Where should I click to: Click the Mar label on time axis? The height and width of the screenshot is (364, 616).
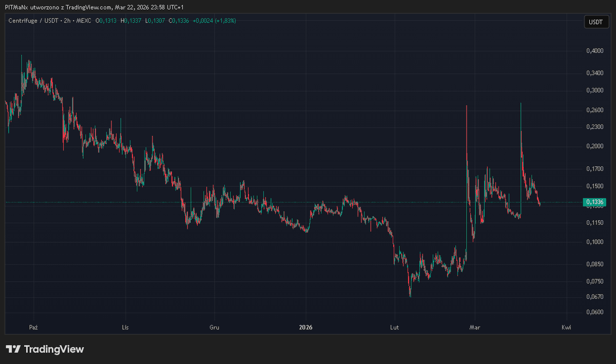pyautogui.click(x=475, y=327)
